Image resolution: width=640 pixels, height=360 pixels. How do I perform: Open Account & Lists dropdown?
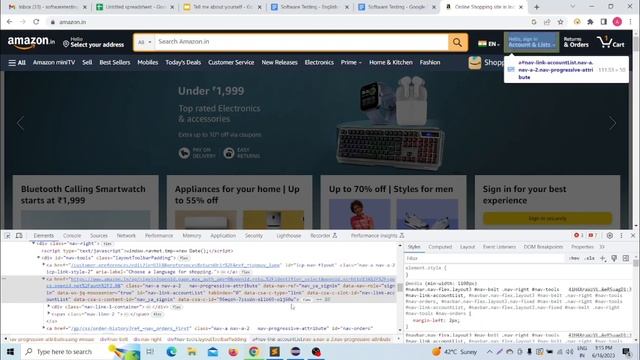[531, 42]
